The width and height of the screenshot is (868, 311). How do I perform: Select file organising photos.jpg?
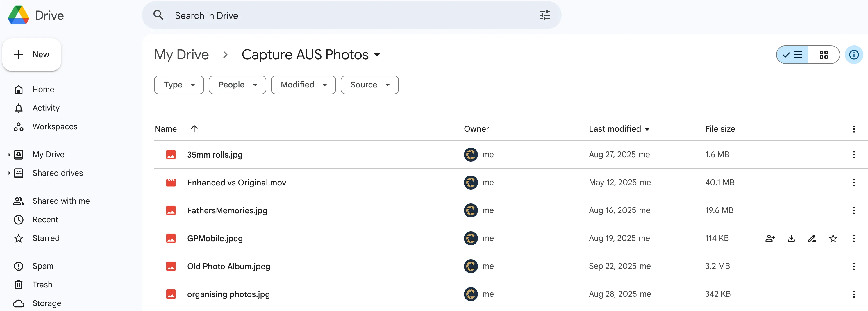tap(228, 294)
